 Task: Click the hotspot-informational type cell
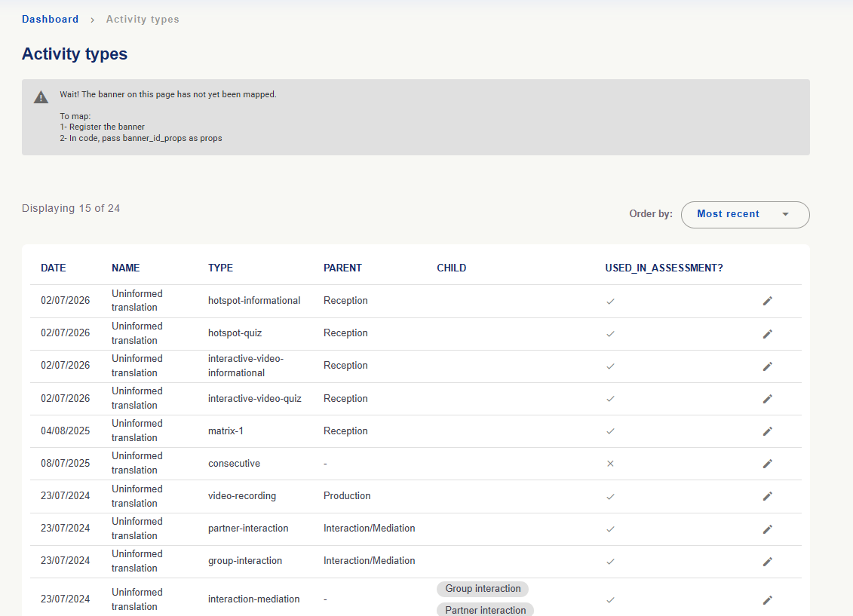tap(254, 301)
